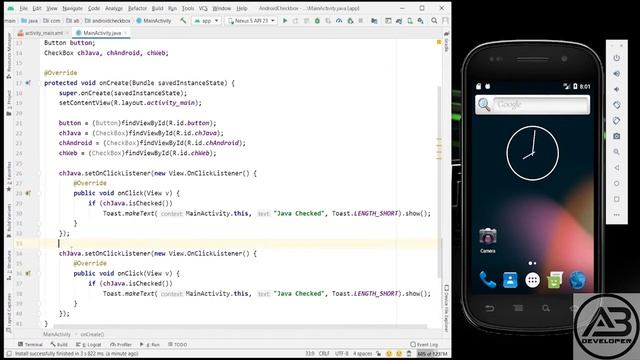The image size is (640, 360).
Task: Click the emulator volume down button
Action: coord(616,89)
